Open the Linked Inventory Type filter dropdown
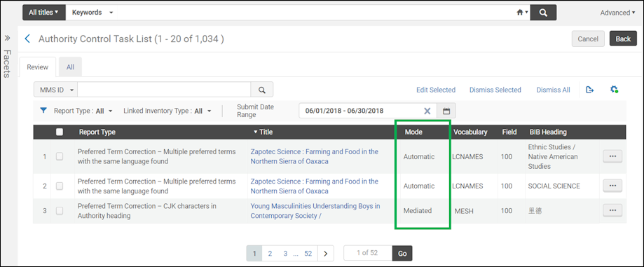The width and height of the screenshot is (644, 267). click(x=167, y=111)
